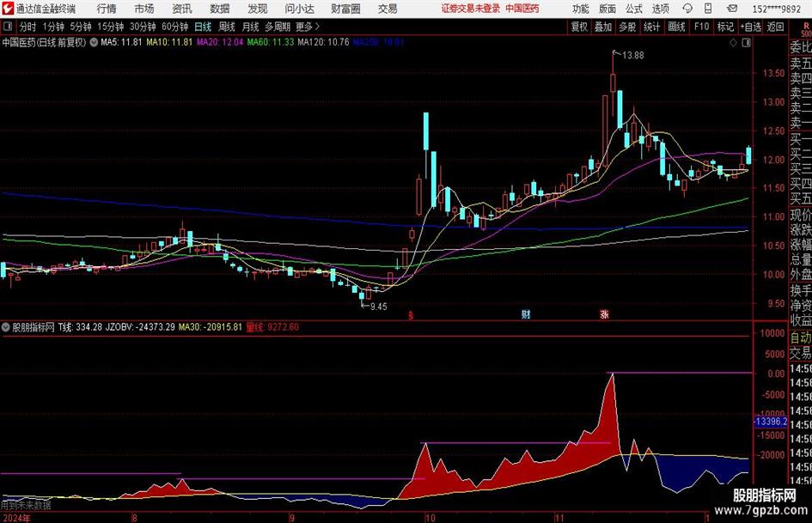Click the 统计 statistics button
812x523 pixels.
pos(651,27)
